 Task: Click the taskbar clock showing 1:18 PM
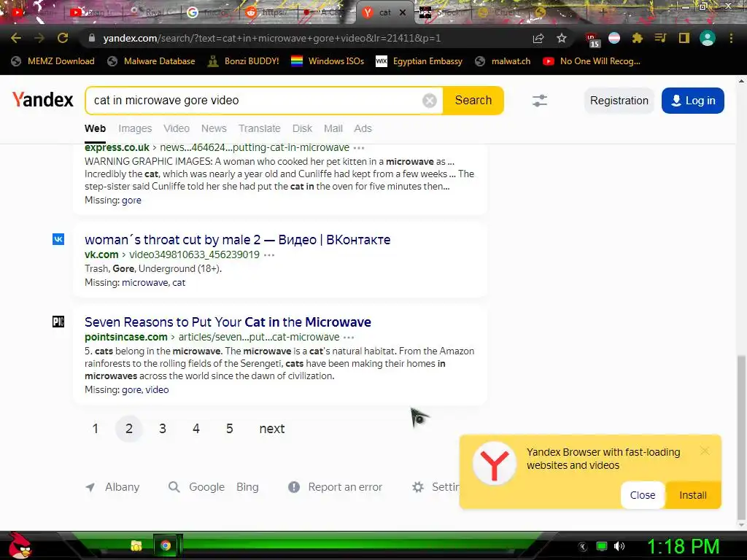[683, 546]
